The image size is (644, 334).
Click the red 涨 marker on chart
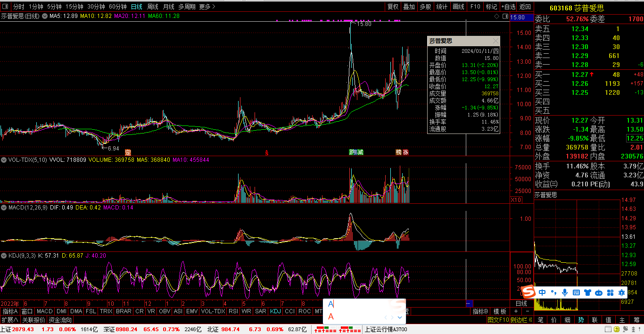[x=406, y=152]
